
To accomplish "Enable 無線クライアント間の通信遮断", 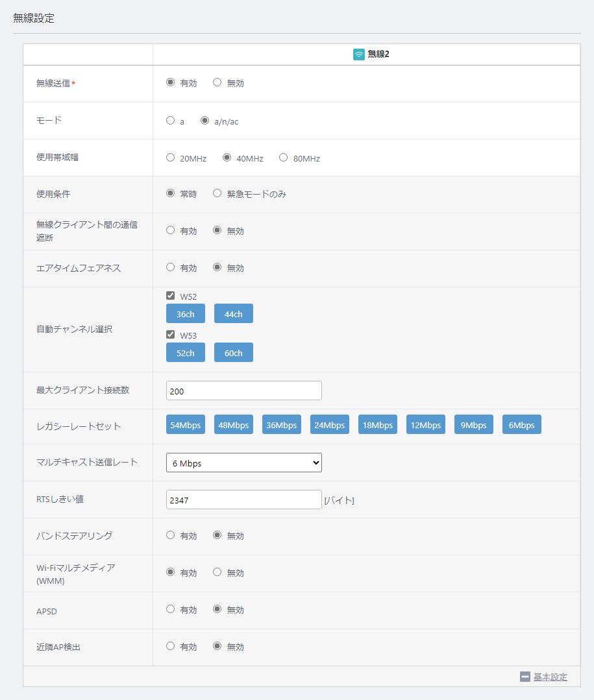I will 170,230.
